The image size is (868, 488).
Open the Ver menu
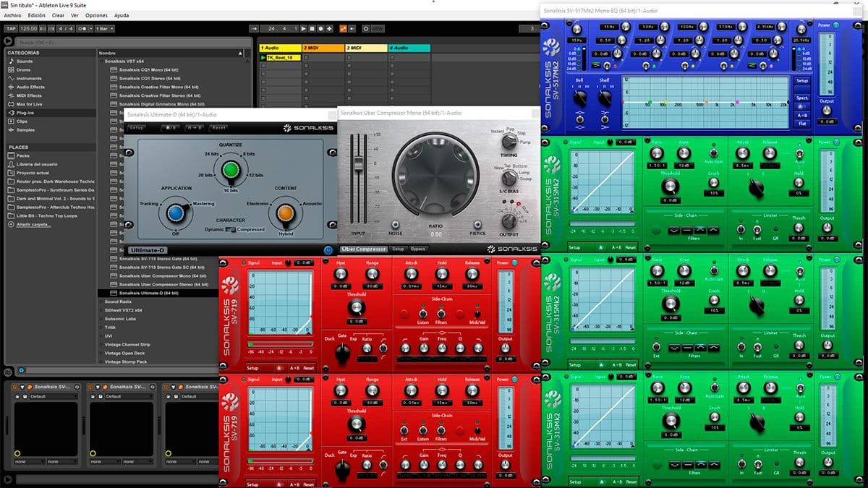point(75,15)
